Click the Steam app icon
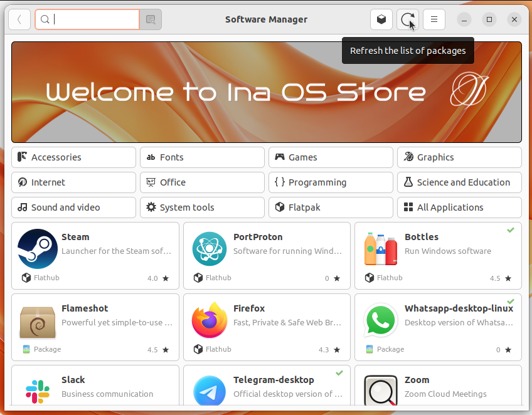The image size is (532, 415). [37, 249]
